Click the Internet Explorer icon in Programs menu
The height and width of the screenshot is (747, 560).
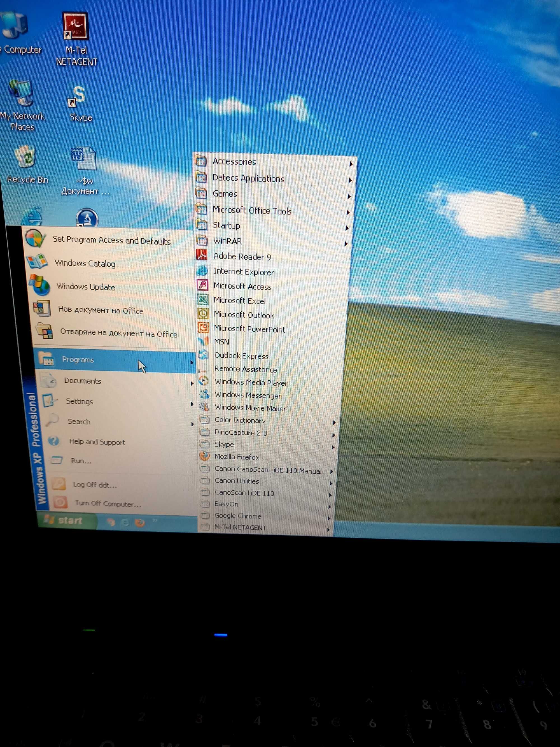pyautogui.click(x=202, y=270)
